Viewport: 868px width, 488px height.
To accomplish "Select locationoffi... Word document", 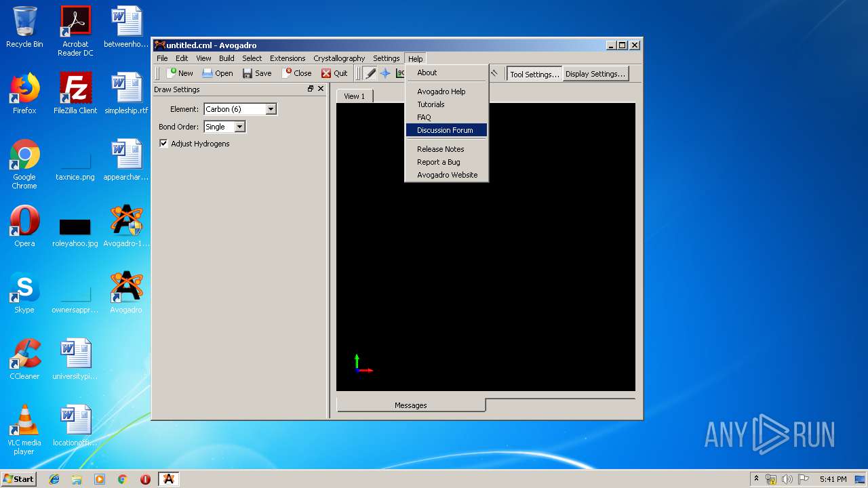I will pyautogui.click(x=75, y=426).
